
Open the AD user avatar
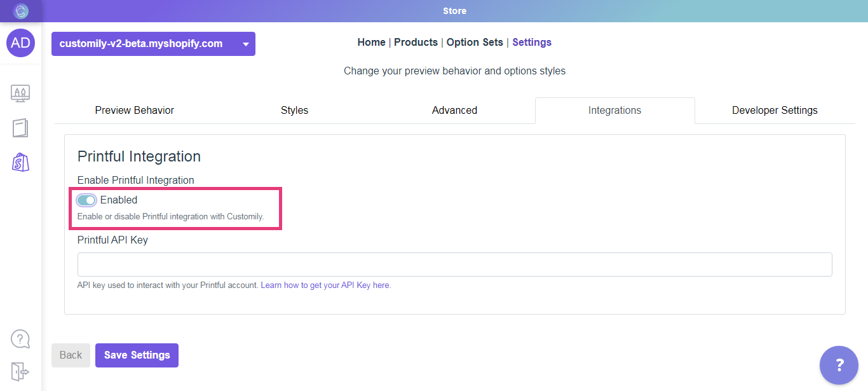[20, 43]
